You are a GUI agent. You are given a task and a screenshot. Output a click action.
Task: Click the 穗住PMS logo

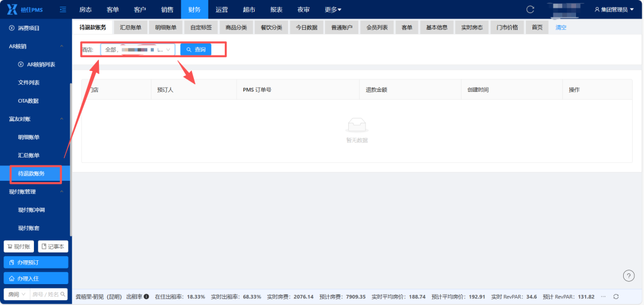click(x=24, y=9)
